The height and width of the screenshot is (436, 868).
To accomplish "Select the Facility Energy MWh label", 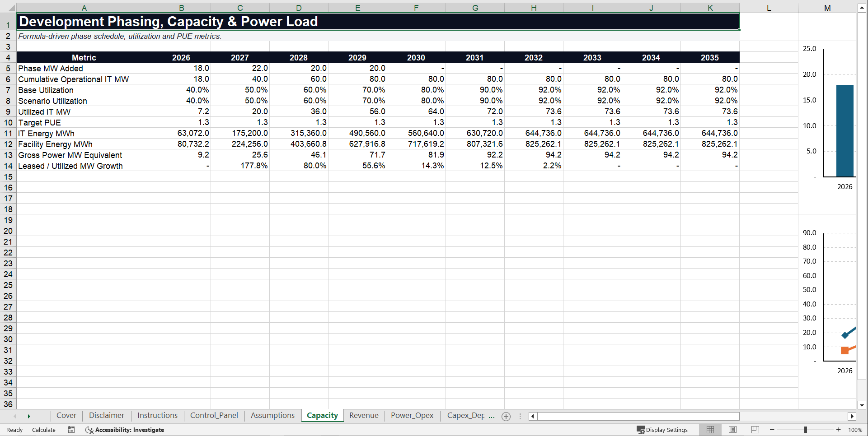I will (84, 144).
